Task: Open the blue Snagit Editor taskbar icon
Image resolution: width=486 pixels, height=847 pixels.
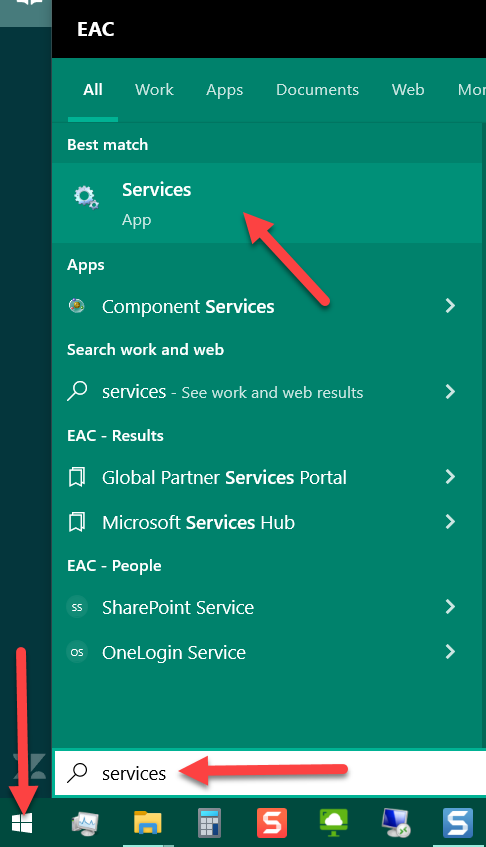Action: 458,823
